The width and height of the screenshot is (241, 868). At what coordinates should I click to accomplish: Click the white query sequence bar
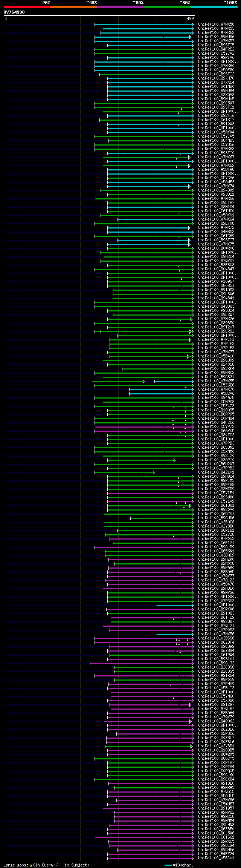(x=99, y=15)
